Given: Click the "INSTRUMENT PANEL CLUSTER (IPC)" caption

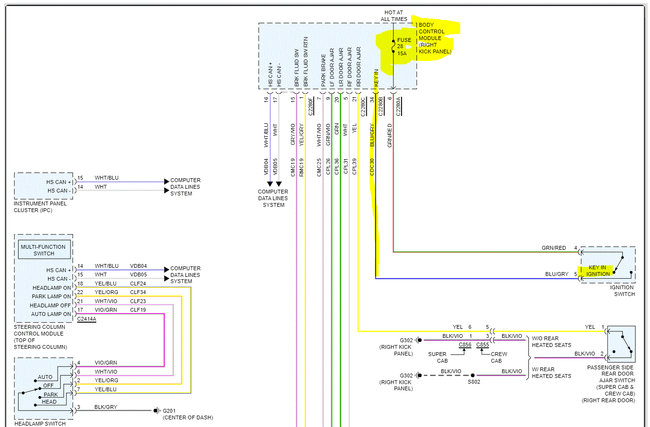Looking at the screenshot, I should click(40, 207).
